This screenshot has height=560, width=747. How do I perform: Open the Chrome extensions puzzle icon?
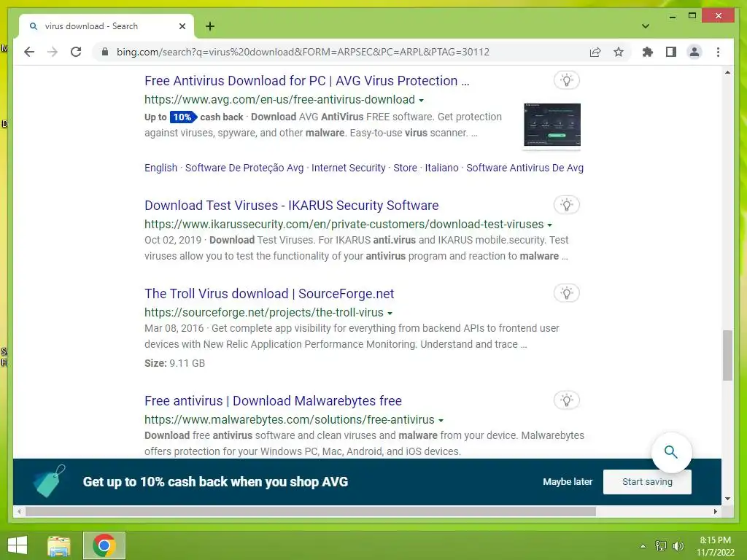pos(648,52)
